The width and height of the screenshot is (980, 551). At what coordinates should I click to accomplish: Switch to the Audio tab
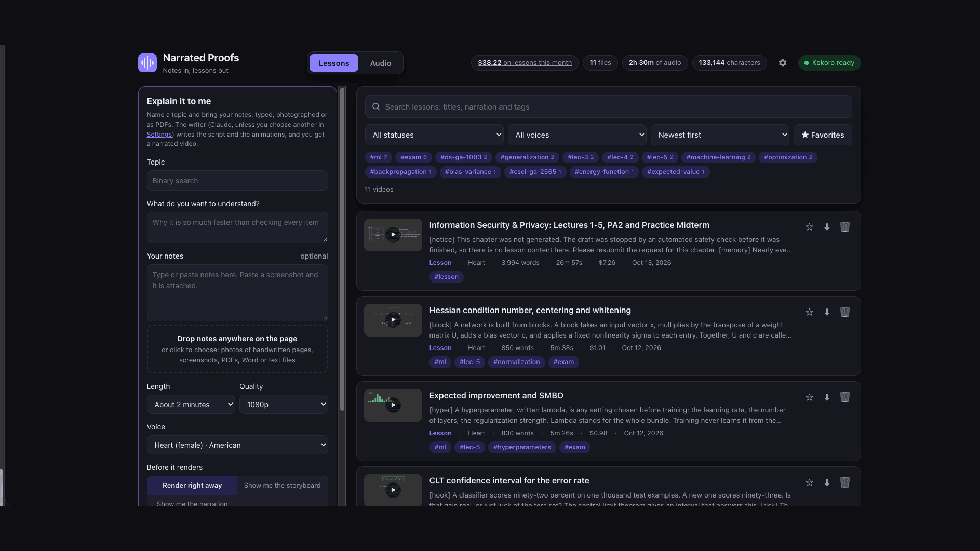click(x=381, y=63)
